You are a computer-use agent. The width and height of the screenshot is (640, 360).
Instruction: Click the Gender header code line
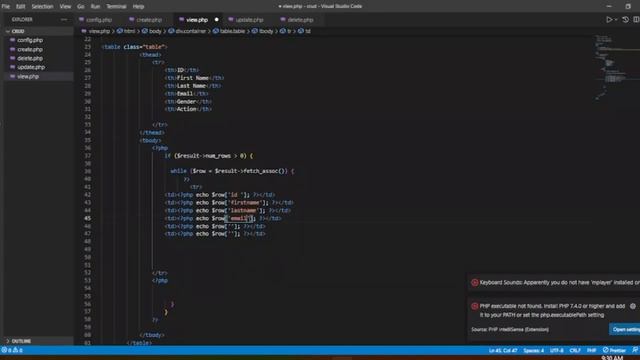pyautogui.click(x=188, y=102)
